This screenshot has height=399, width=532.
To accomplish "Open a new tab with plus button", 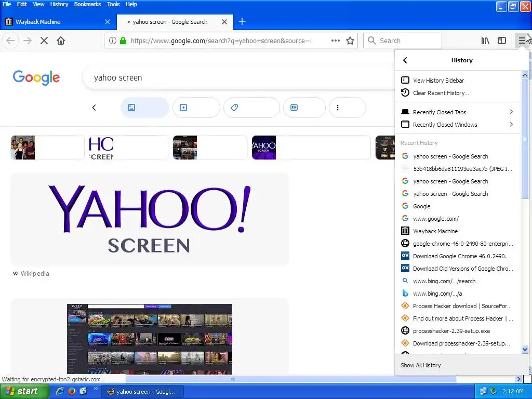I will 242,22.
